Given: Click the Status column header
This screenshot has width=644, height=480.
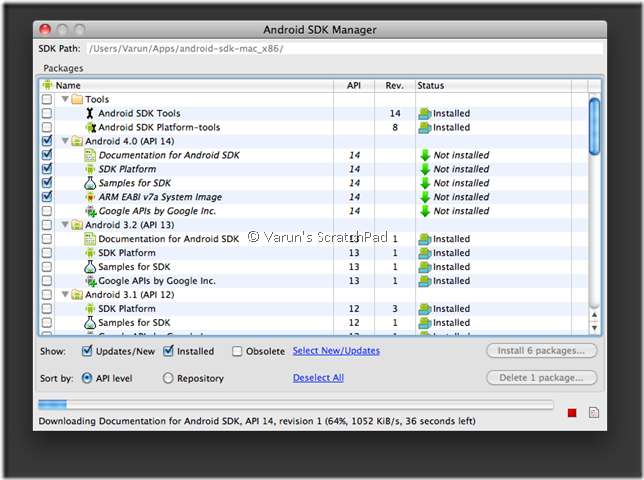Looking at the screenshot, I should pos(493,85).
